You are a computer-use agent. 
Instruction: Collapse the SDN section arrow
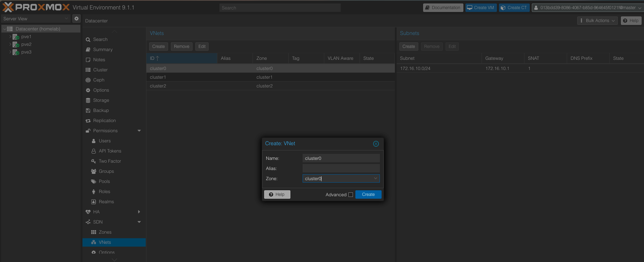[139, 222]
